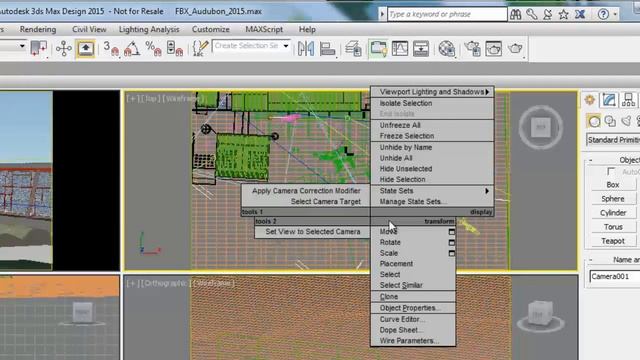The width and height of the screenshot is (640, 360).
Task: Open the Schematic View icon
Action: coord(421,49)
